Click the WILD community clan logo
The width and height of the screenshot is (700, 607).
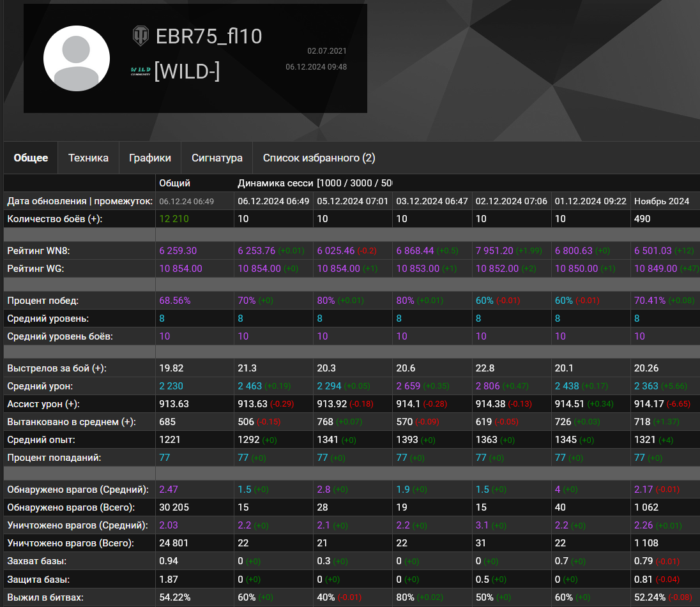[141, 71]
